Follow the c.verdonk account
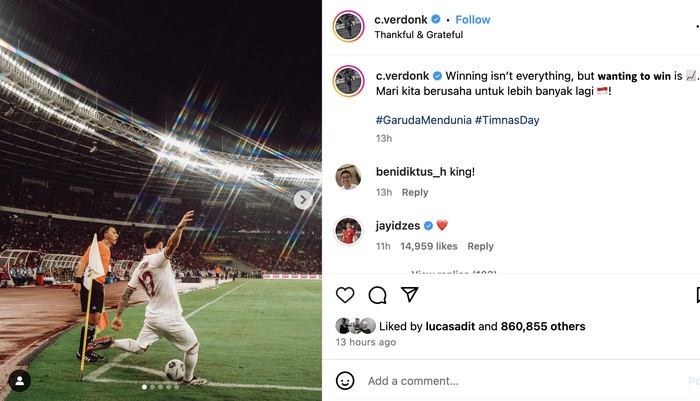Image resolution: width=700 pixels, height=401 pixels. click(473, 19)
